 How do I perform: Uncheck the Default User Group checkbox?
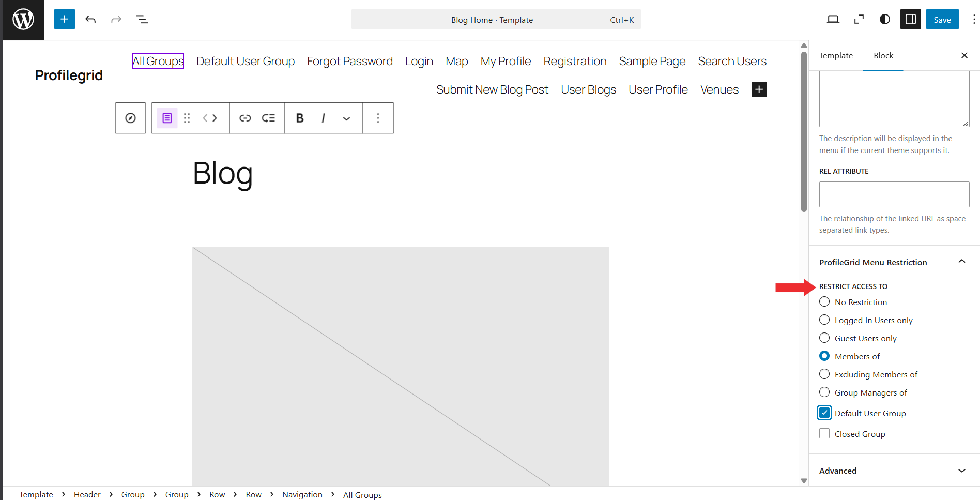point(824,413)
